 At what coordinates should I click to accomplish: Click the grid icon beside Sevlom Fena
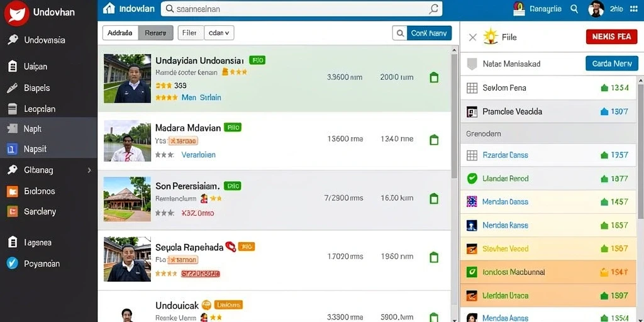[472, 88]
